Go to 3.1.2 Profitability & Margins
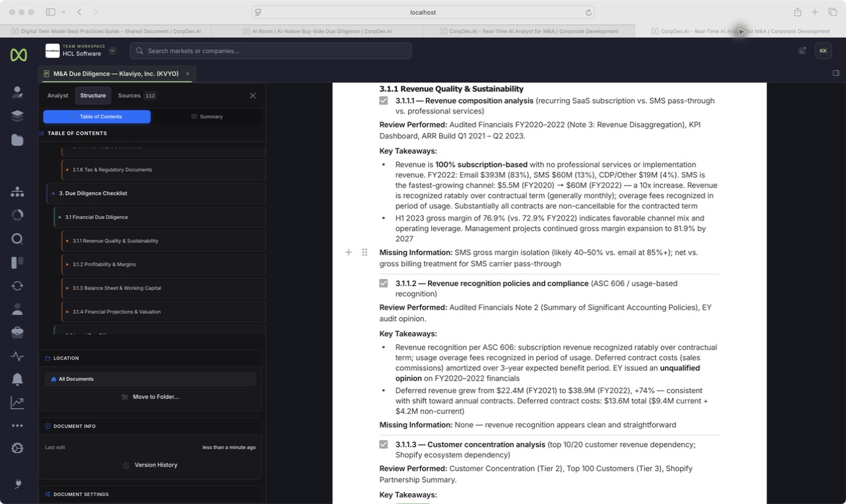Image resolution: width=846 pixels, height=504 pixels. 163,264
